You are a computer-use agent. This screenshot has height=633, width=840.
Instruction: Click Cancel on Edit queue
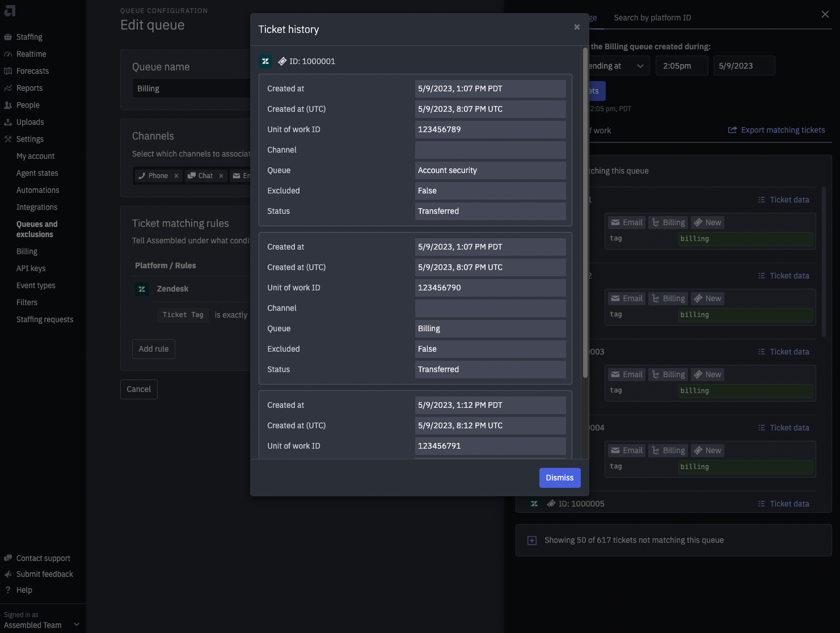[139, 389]
